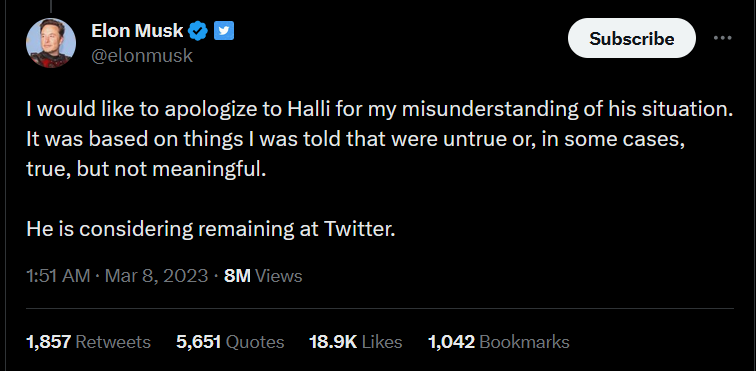Viewport: 756px width, 371px height.
Task: Click the Twitter bird affiliation badge
Action: [x=224, y=31]
